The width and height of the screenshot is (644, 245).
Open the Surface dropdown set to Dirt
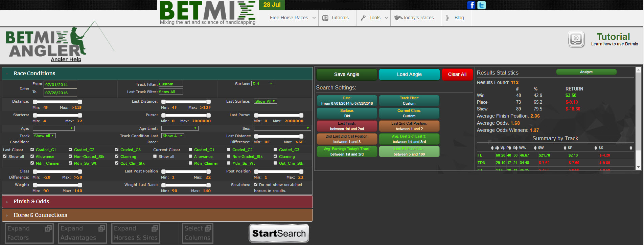[x=263, y=84]
